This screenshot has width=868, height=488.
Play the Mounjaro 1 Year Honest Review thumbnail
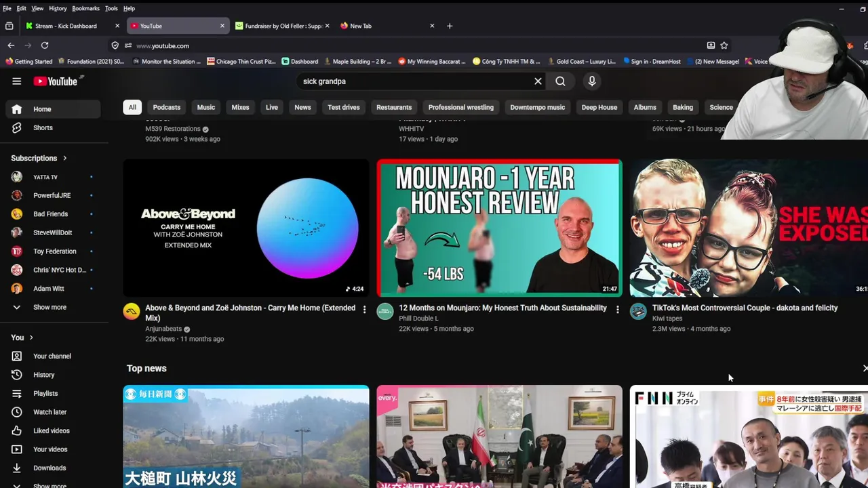499,228
